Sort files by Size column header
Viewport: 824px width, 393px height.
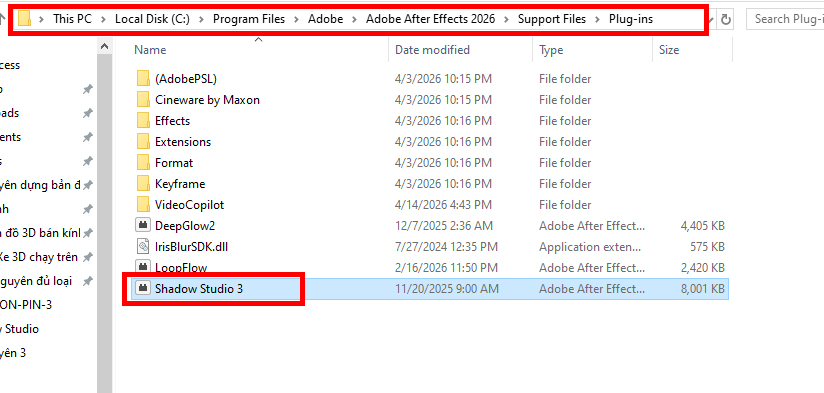pos(669,50)
